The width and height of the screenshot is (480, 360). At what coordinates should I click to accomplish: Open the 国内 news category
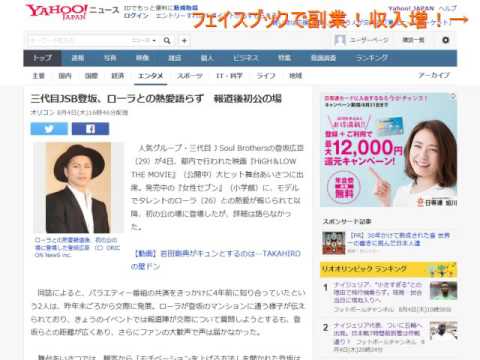[x=65, y=76]
